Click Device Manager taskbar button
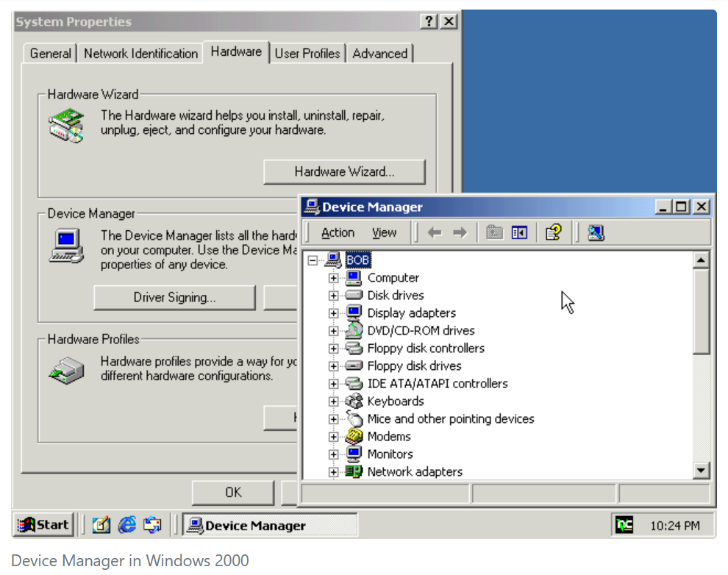Image resolution: width=728 pixels, height=575 pixels. point(270,525)
